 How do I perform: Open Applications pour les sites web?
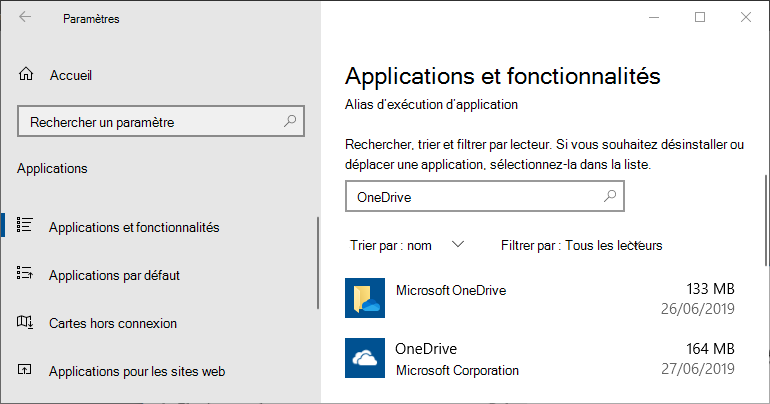137,372
